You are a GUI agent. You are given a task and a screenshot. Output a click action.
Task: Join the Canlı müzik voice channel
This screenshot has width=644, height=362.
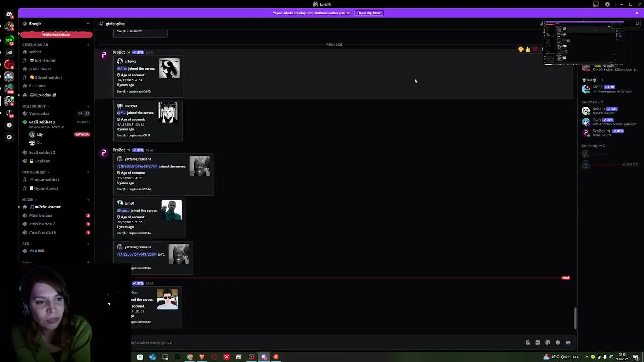(55, 232)
